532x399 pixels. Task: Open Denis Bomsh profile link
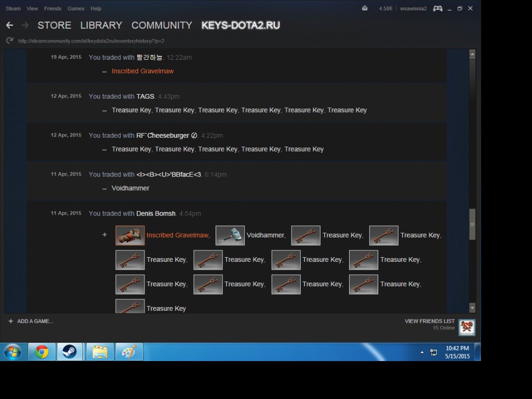tap(156, 214)
